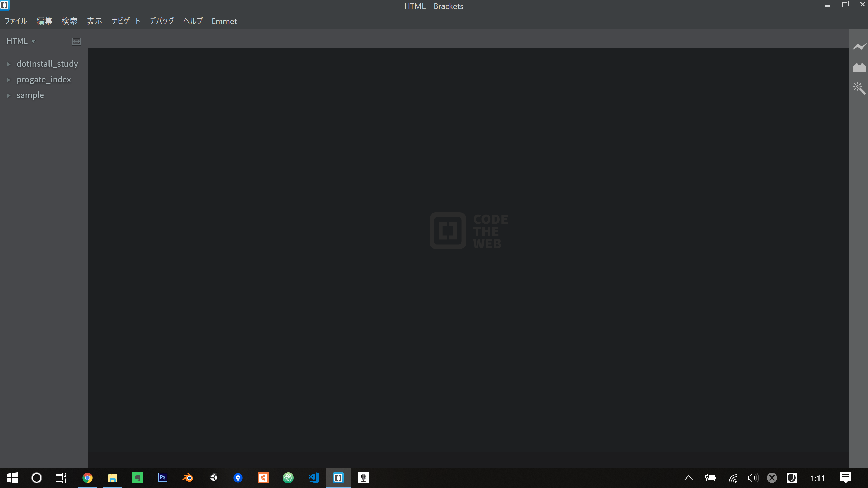Open the Action Center notifications
This screenshot has width=868, height=488.
click(x=846, y=478)
